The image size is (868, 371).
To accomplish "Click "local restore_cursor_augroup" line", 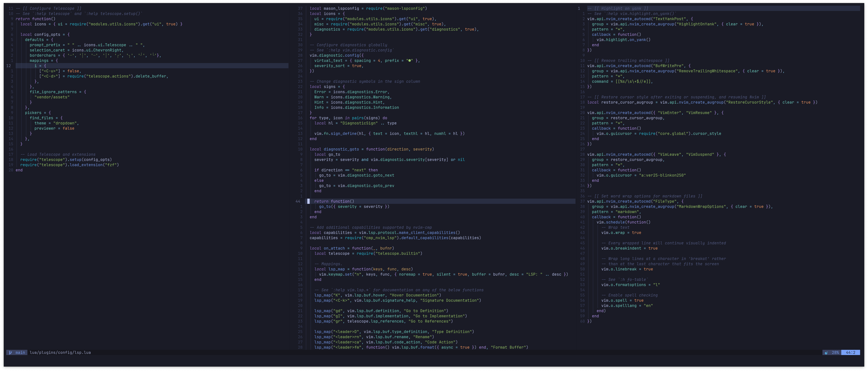I will (702, 102).
